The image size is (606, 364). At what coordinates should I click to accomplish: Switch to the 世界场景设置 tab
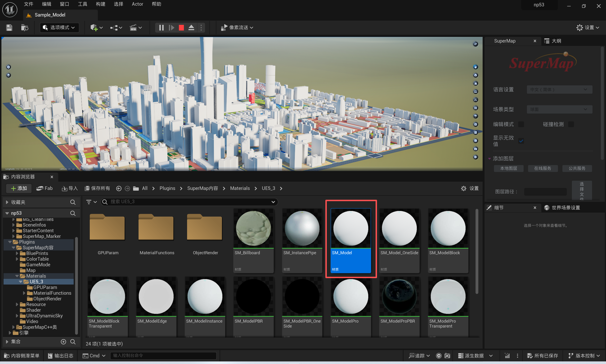(565, 207)
